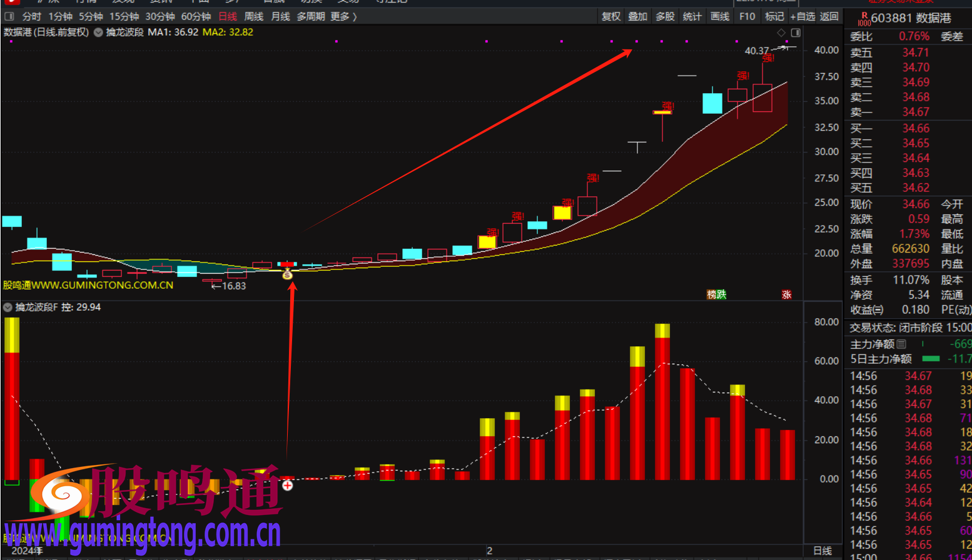Expand the 更多 timeframe options
Screen dimensions: 972x560
pos(343,16)
